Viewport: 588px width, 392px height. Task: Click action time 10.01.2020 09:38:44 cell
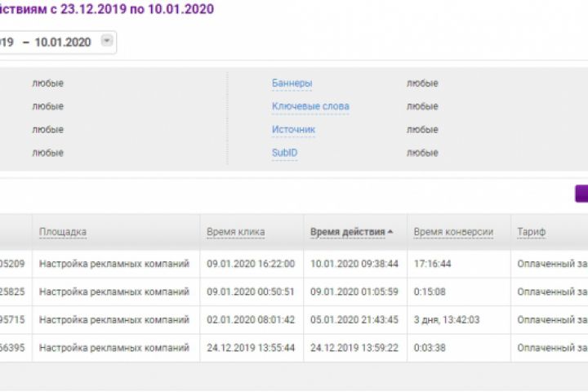[354, 264]
